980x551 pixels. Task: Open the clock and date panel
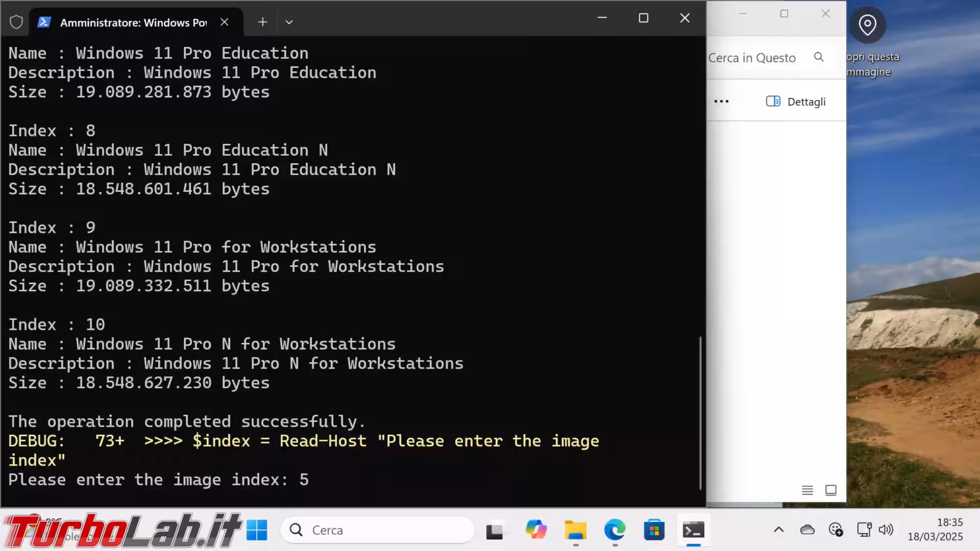point(935,530)
